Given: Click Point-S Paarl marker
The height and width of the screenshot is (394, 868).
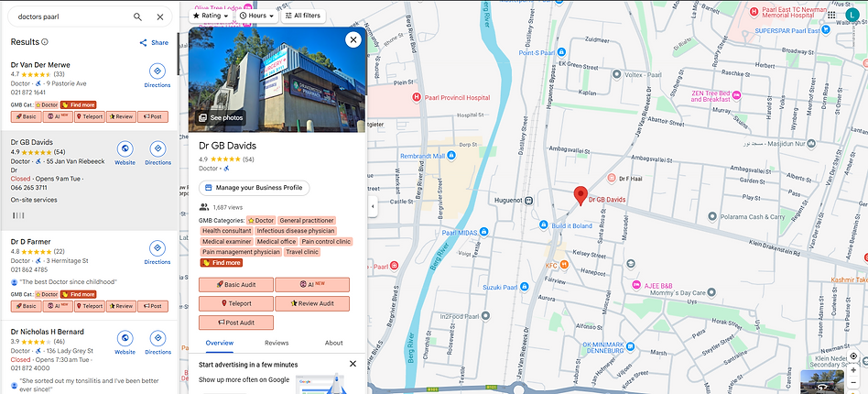Looking at the screenshot, I should coord(561,52).
